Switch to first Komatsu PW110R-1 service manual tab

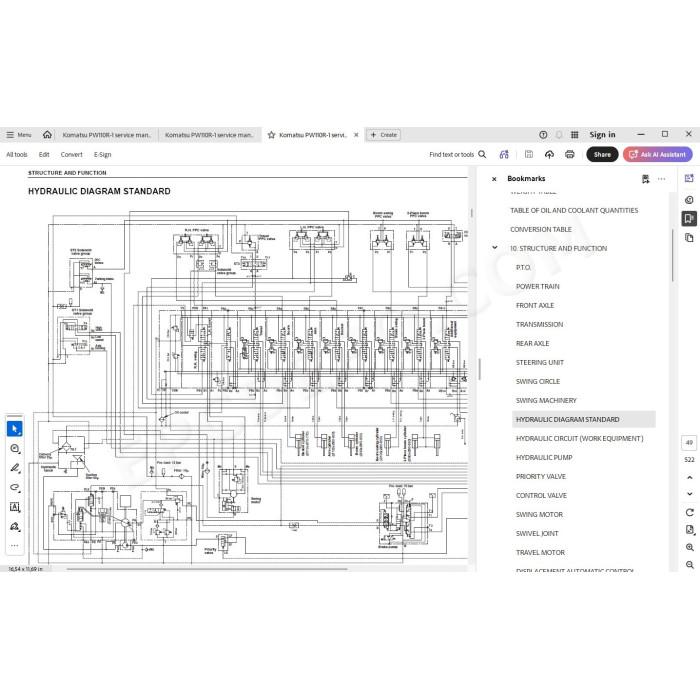pyautogui.click(x=107, y=135)
